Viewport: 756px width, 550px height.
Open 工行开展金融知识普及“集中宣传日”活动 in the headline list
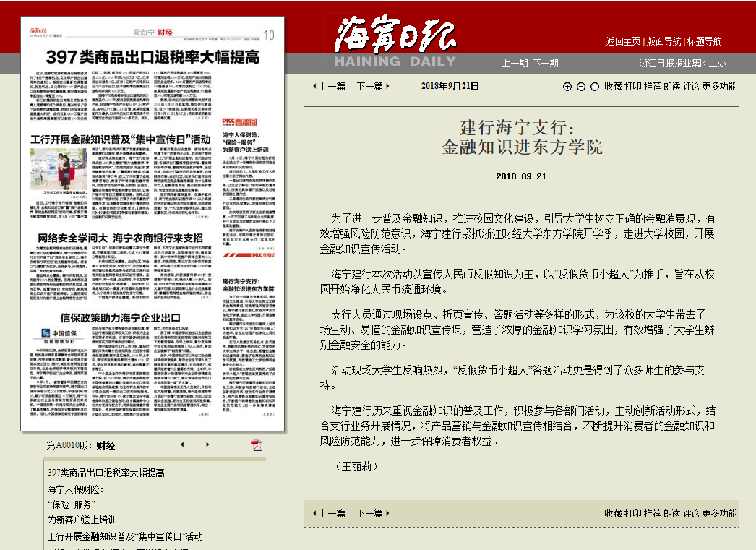[125, 536]
